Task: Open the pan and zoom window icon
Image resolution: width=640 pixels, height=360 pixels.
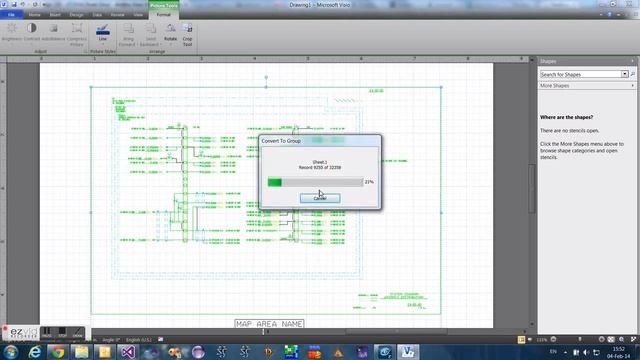Action: tap(622, 340)
